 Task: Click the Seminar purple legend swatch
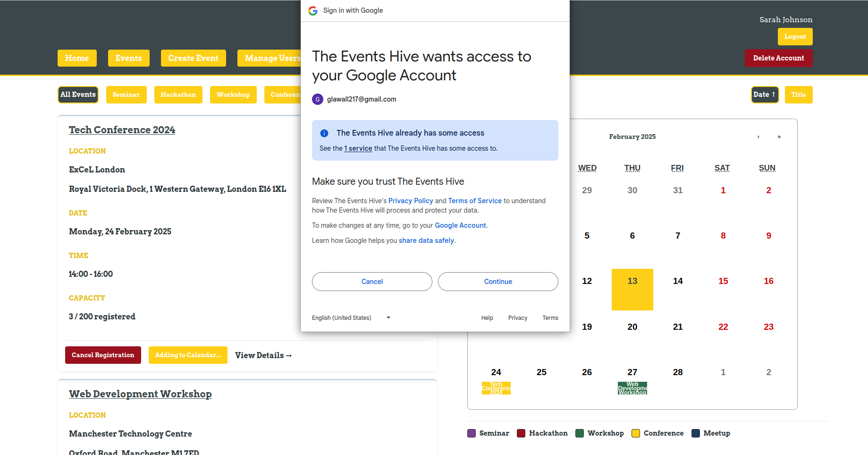coord(472,433)
